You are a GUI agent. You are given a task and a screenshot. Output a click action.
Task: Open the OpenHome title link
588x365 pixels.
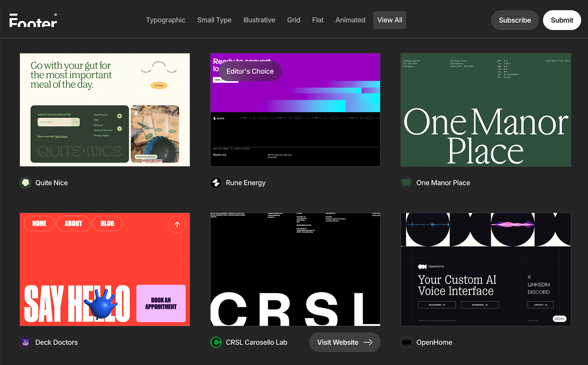(x=434, y=343)
